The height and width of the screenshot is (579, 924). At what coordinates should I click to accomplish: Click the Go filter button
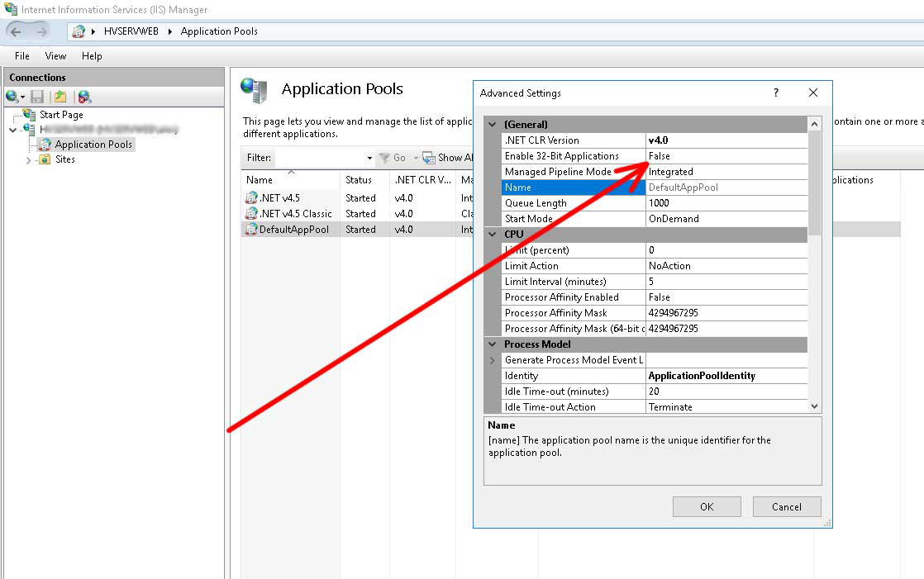coord(393,158)
